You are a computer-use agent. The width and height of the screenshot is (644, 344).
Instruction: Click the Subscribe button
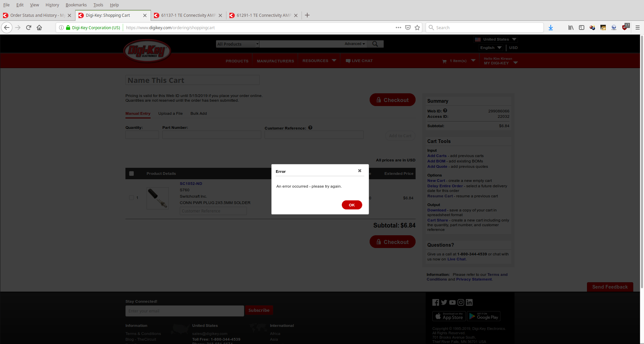[x=259, y=310]
